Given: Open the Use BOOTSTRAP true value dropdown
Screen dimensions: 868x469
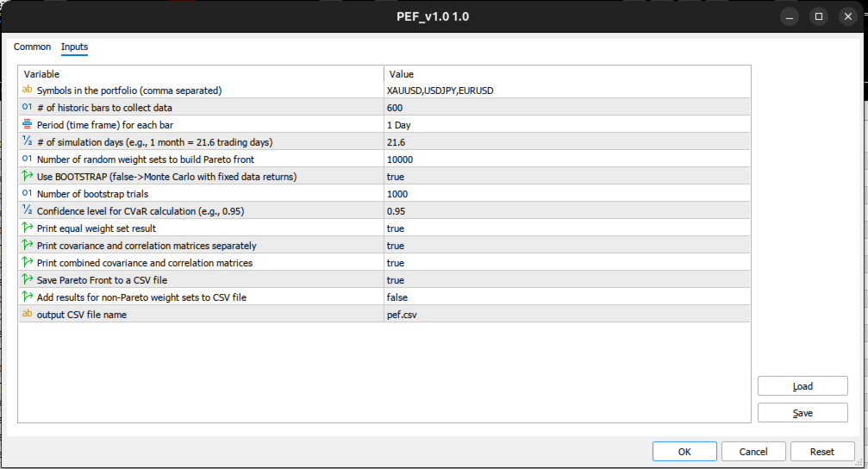Looking at the screenshot, I should (x=567, y=177).
